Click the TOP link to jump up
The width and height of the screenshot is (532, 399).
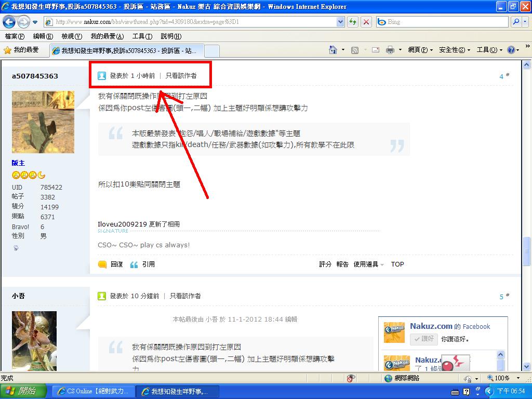(x=397, y=264)
